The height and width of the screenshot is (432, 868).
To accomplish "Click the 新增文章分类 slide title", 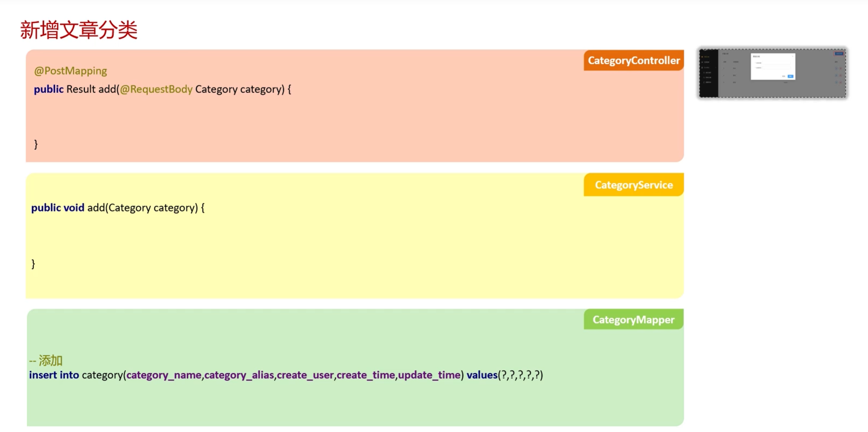I will (x=79, y=30).
